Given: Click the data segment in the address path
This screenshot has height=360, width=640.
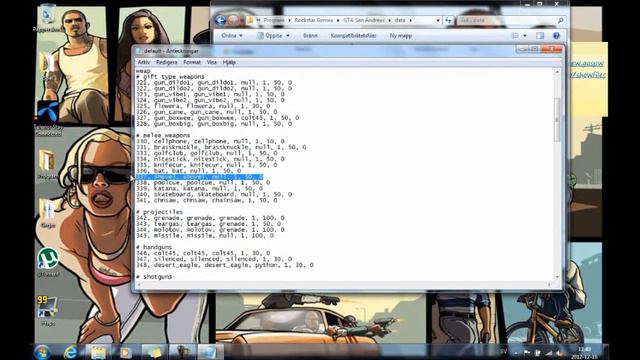Looking at the screenshot, I should click(400, 20).
